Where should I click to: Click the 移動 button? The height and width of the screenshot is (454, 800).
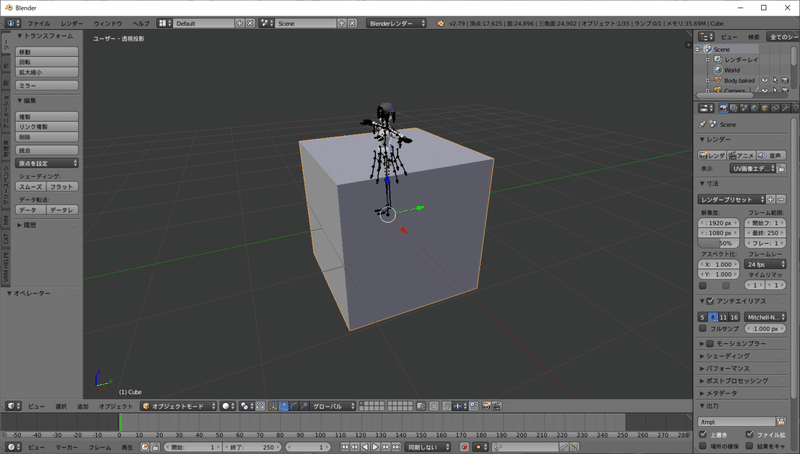(47, 52)
